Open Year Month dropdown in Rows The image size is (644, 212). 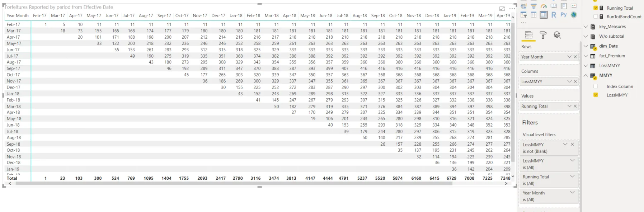569,57
